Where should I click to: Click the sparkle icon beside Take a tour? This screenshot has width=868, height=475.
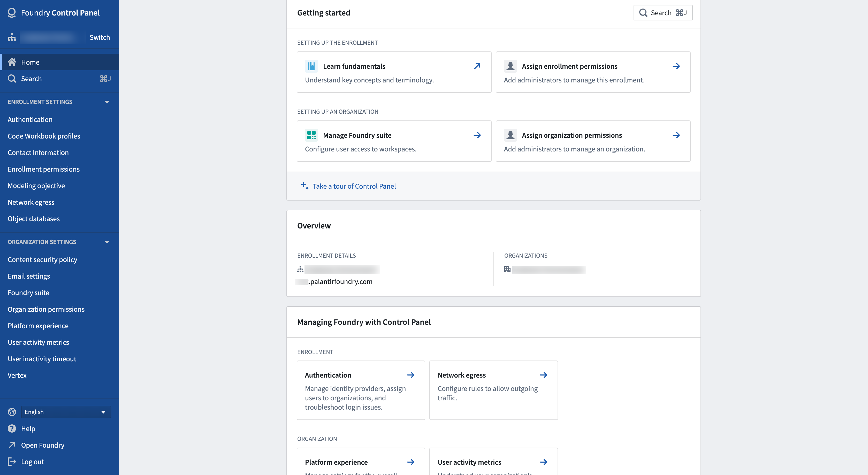pos(305,186)
